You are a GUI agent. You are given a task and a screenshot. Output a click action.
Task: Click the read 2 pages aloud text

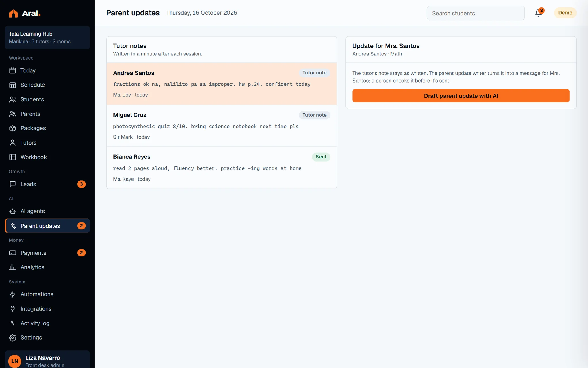[207, 168]
